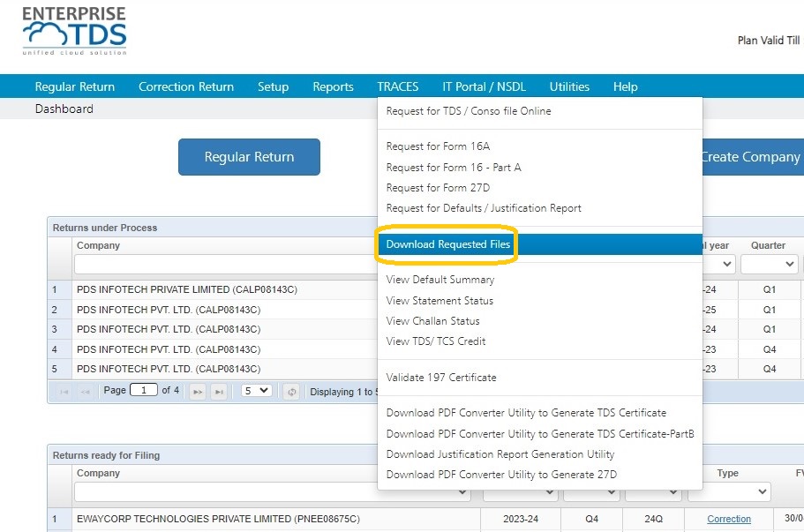Open the Setup menu

tap(273, 86)
